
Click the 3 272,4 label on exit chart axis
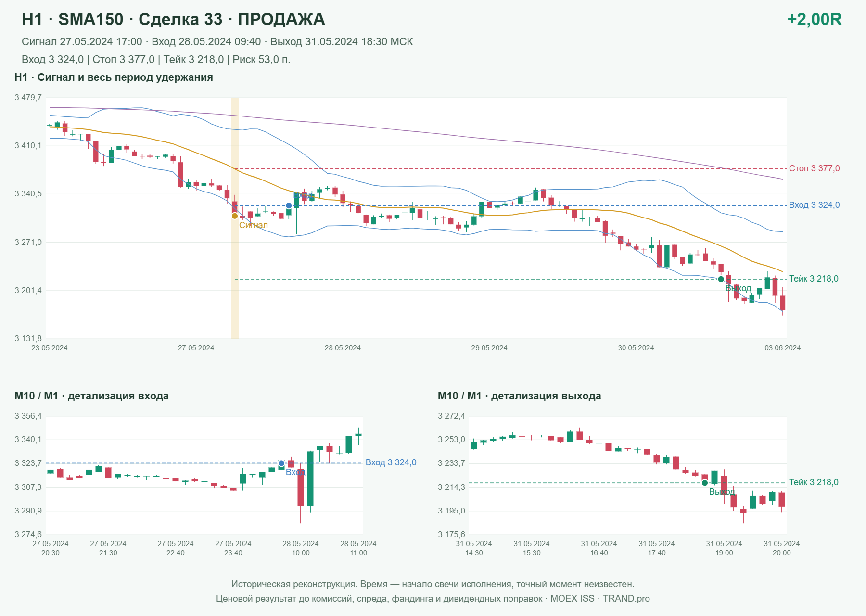[452, 416]
